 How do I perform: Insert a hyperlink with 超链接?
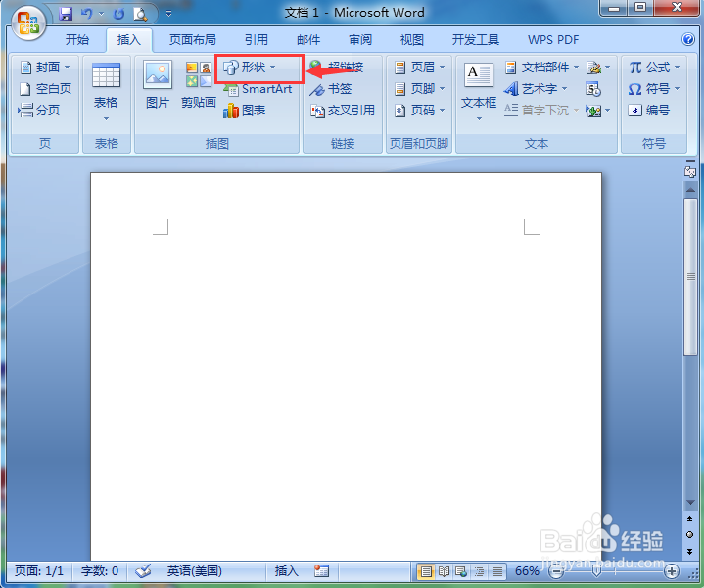point(337,68)
